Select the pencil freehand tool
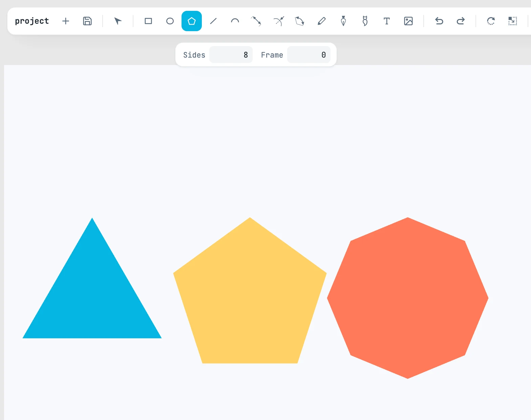531x420 pixels. coord(322,21)
